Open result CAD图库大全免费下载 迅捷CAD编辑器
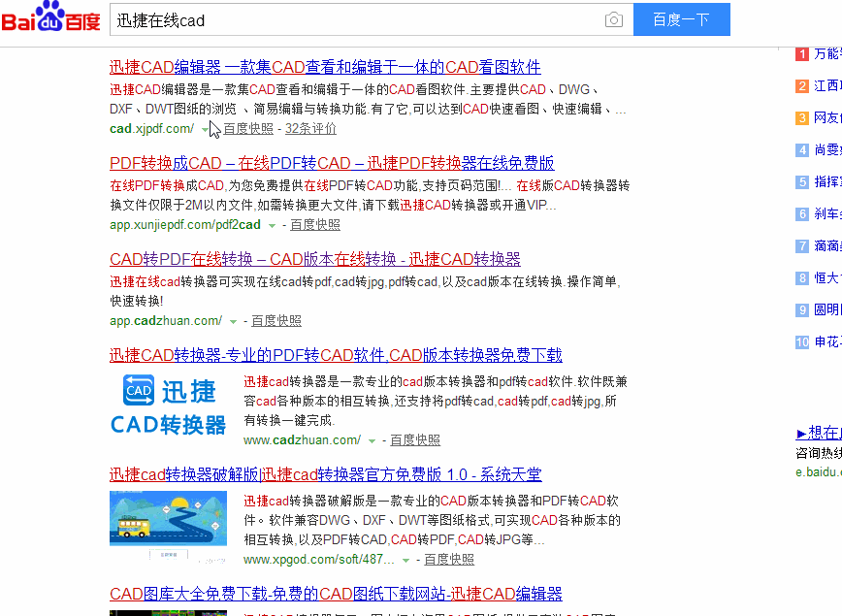The height and width of the screenshot is (616, 842). coord(336,594)
